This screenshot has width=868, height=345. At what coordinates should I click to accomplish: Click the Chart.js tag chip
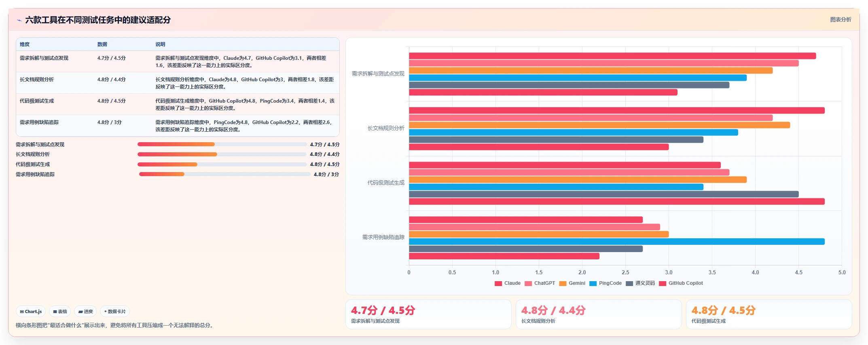(x=31, y=311)
